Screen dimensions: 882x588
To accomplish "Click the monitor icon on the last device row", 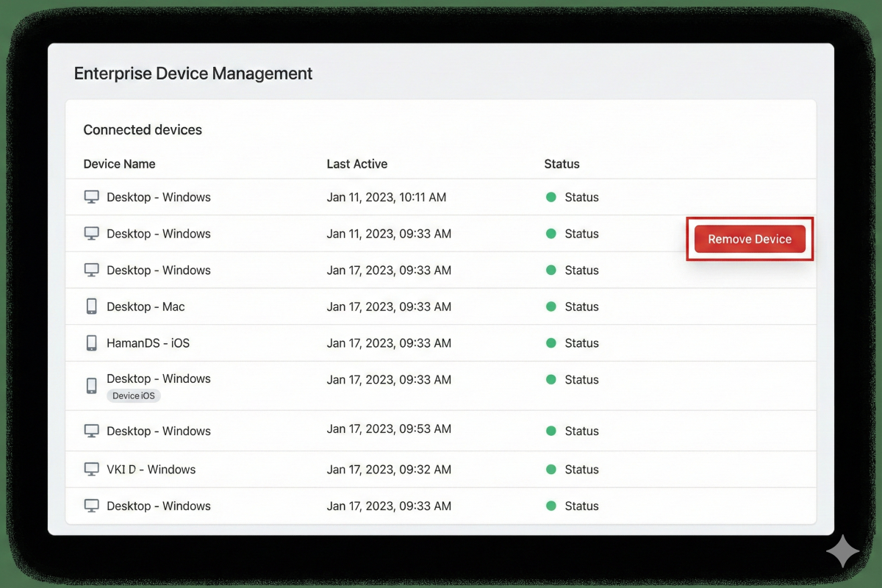I will pos(91,505).
